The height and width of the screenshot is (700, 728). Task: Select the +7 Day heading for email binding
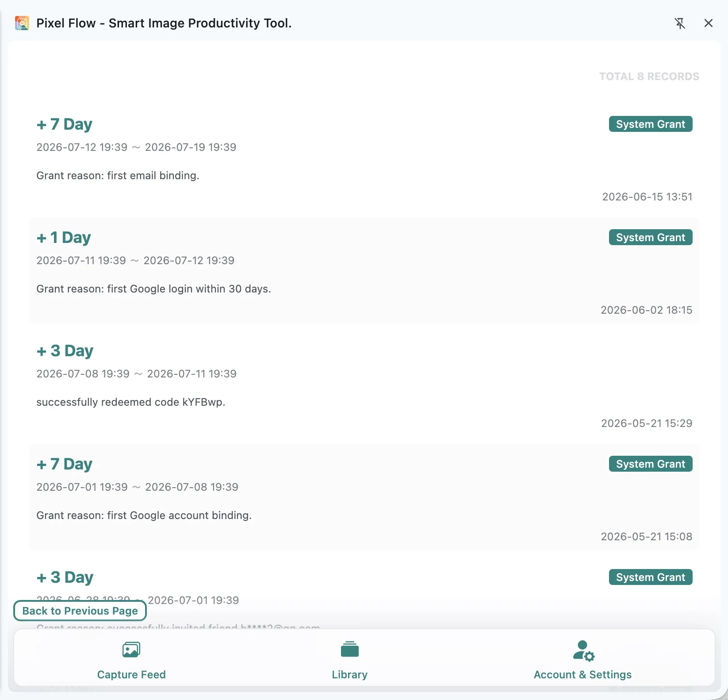(65, 124)
